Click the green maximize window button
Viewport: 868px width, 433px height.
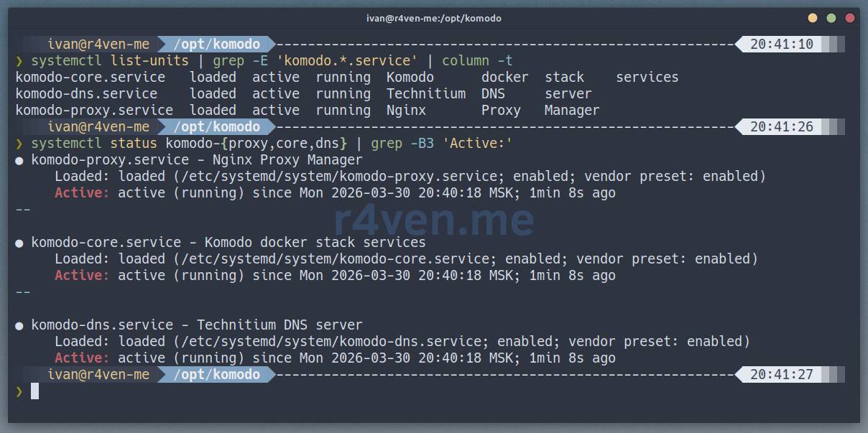831,18
